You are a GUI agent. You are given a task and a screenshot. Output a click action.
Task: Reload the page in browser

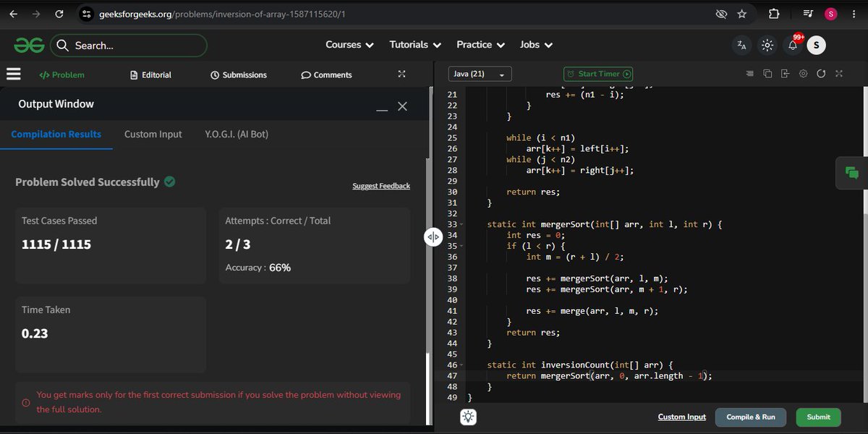(59, 14)
